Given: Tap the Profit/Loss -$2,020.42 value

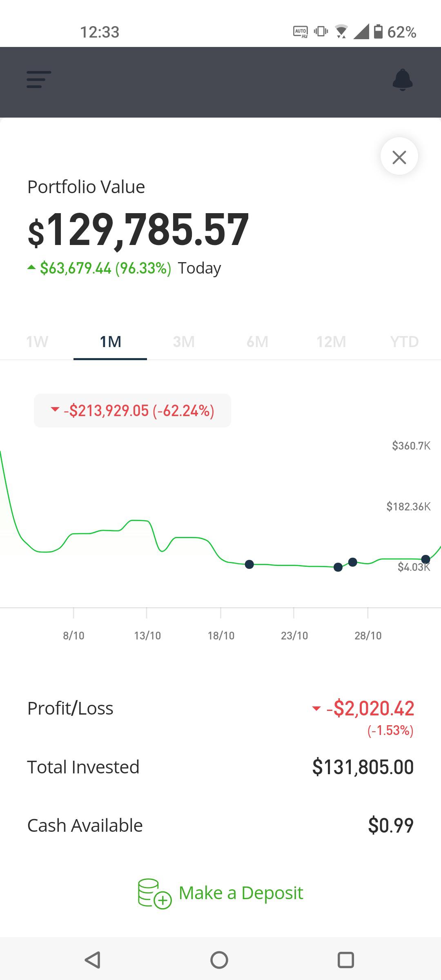Looking at the screenshot, I should pos(370,708).
